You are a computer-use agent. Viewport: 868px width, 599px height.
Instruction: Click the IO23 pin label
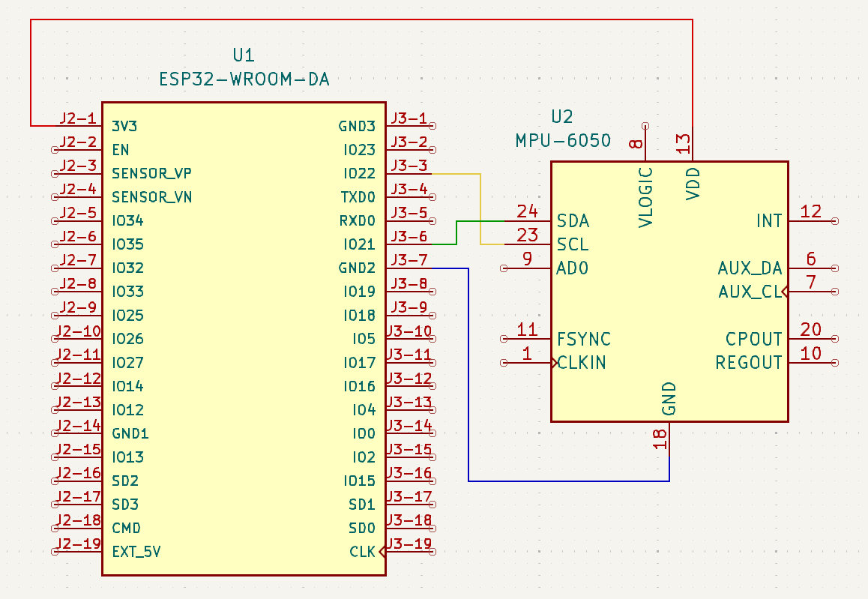click(x=359, y=150)
